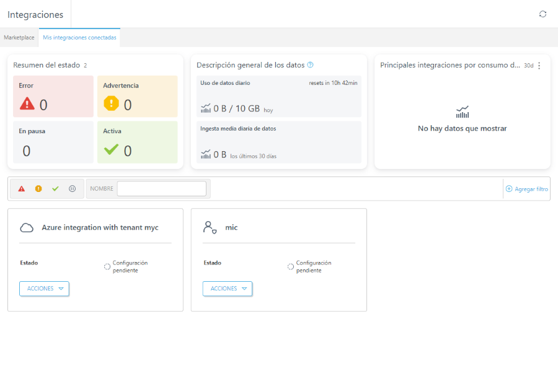Click the Integraciones page title
Viewport: 558px width, 392px height.
(x=35, y=15)
